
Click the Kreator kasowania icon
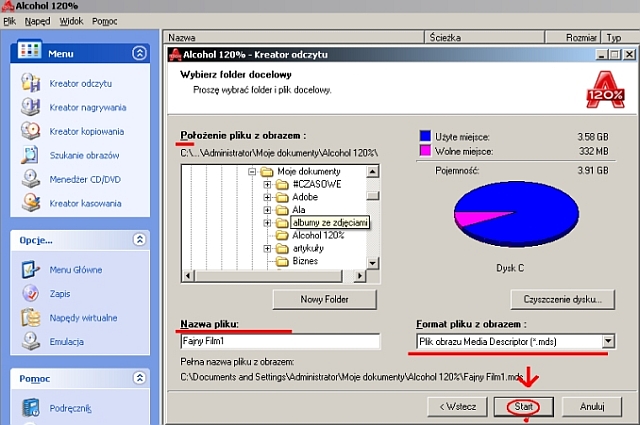[x=31, y=203]
